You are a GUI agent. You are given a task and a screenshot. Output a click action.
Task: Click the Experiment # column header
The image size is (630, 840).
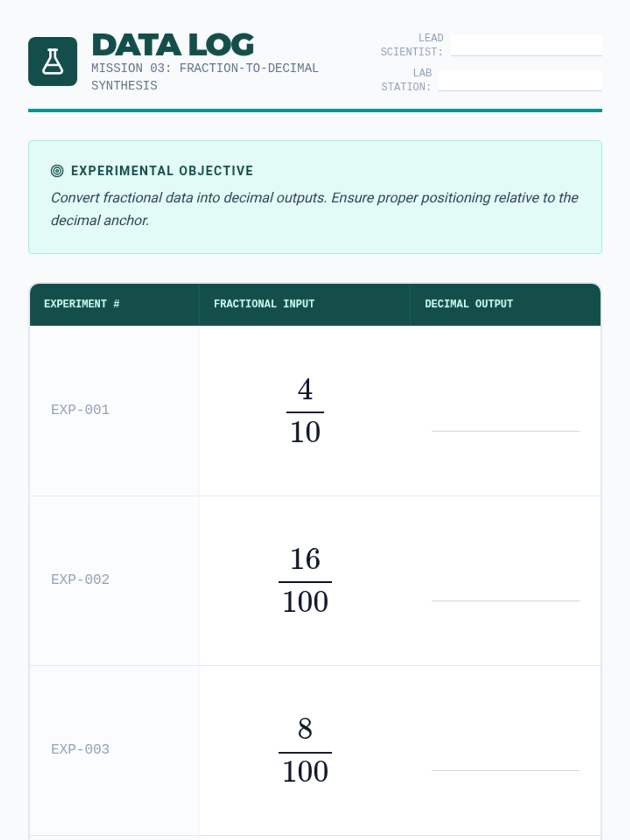click(x=82, y=304)
